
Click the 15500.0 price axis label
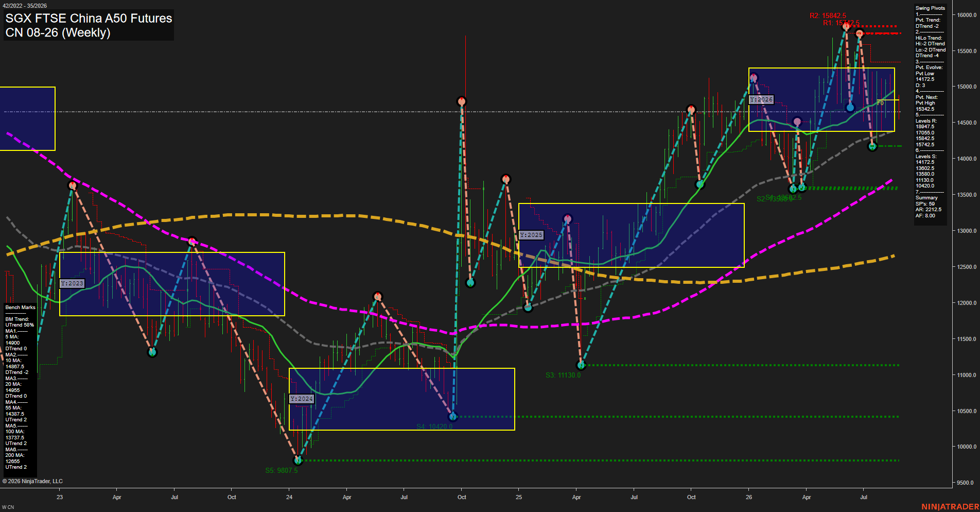966,51
